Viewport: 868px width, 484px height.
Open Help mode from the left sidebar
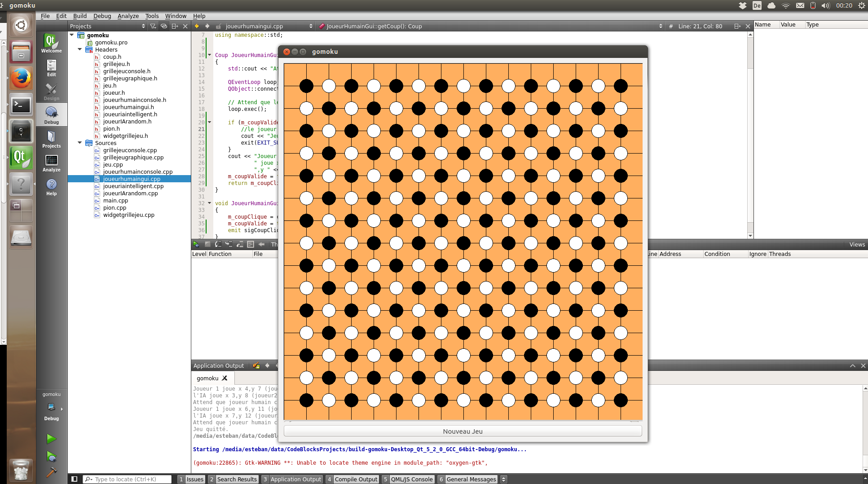pyautogui.click(x=51, y=185)
